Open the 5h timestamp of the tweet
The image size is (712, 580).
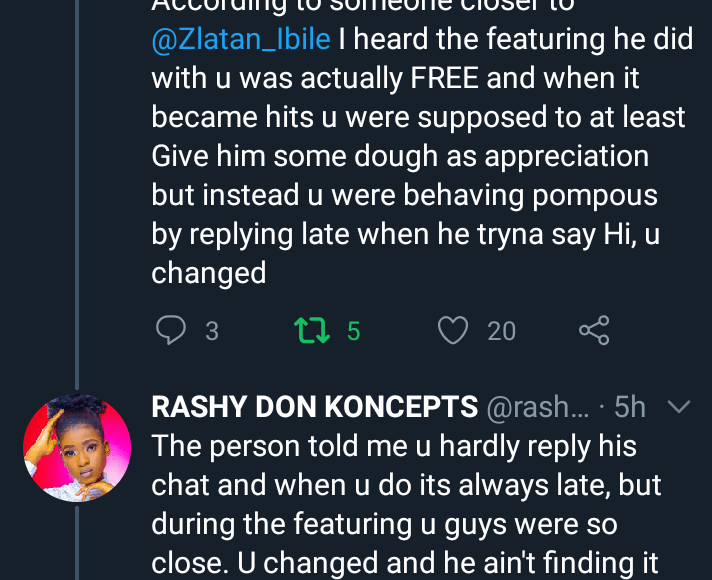tap(630, 407)
